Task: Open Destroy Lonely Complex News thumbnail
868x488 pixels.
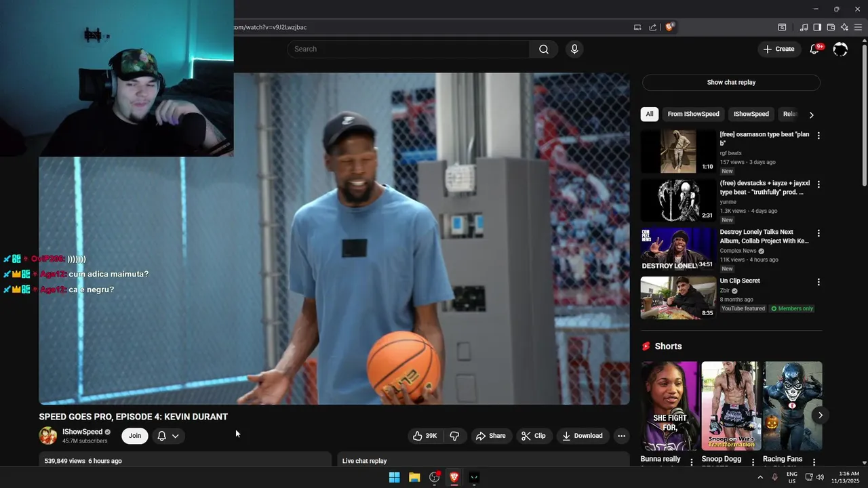Action: (678, 249)
